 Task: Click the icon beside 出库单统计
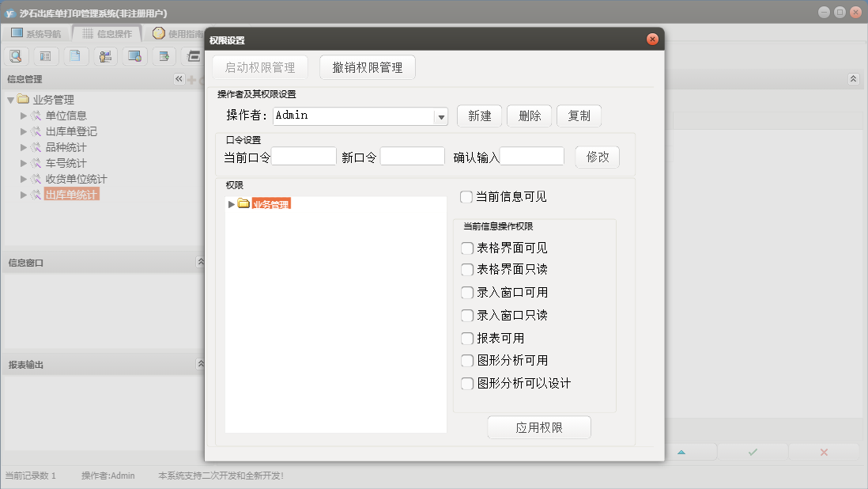tap(36, 195)
